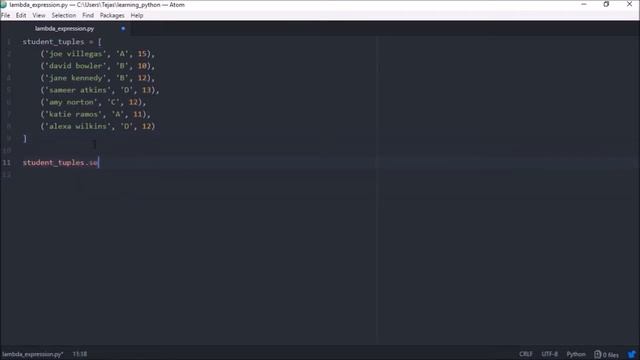
Task: Restore down the Atom window
Action: 606,4
